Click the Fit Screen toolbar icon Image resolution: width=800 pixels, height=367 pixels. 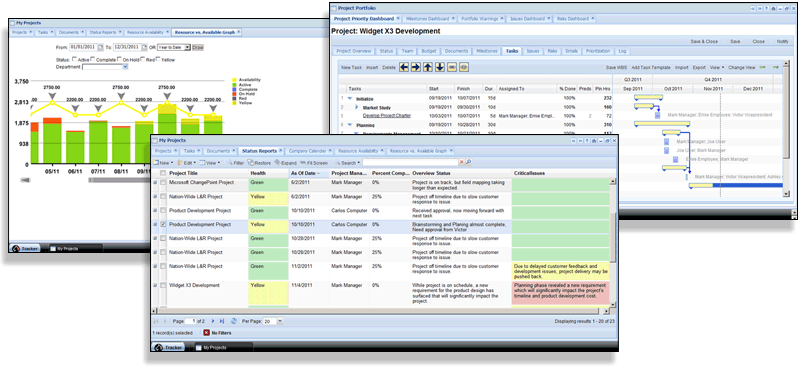point(304,163)
